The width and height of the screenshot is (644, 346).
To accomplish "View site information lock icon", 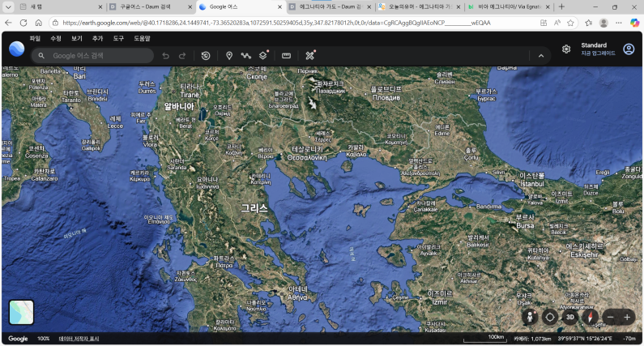I will (x=55, y=23).
